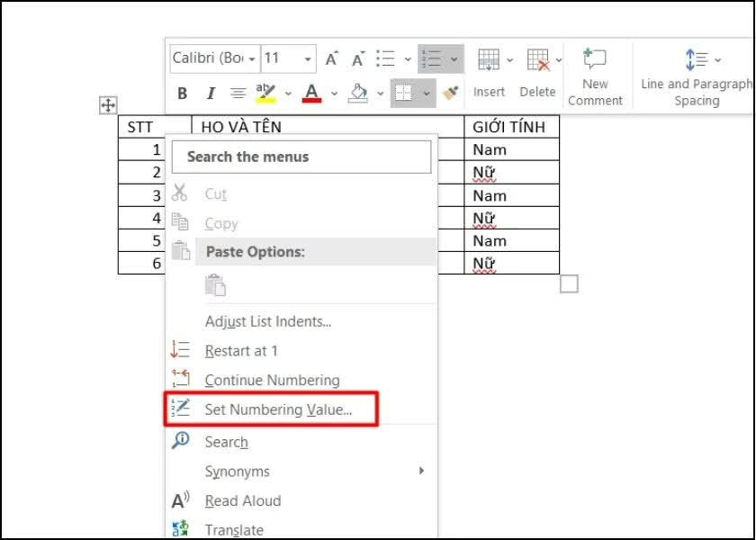The width and height of the screenshot is (756, 540).
Task: Select Set Numbering Value menu entry
Action: [301, 409]
